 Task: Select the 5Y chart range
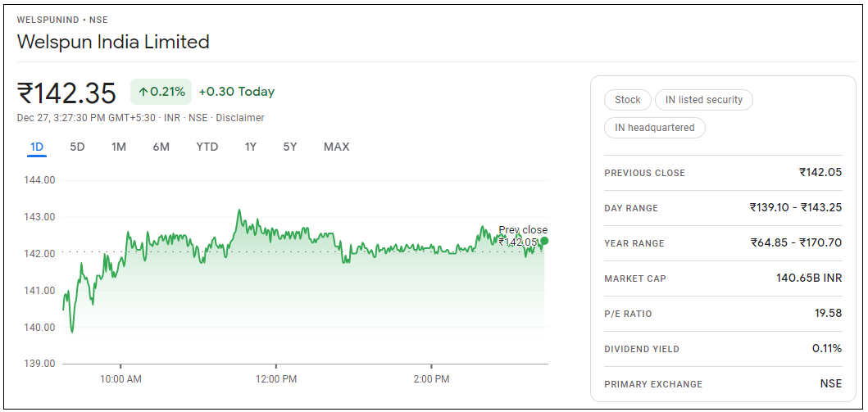[x=290, y=147]
